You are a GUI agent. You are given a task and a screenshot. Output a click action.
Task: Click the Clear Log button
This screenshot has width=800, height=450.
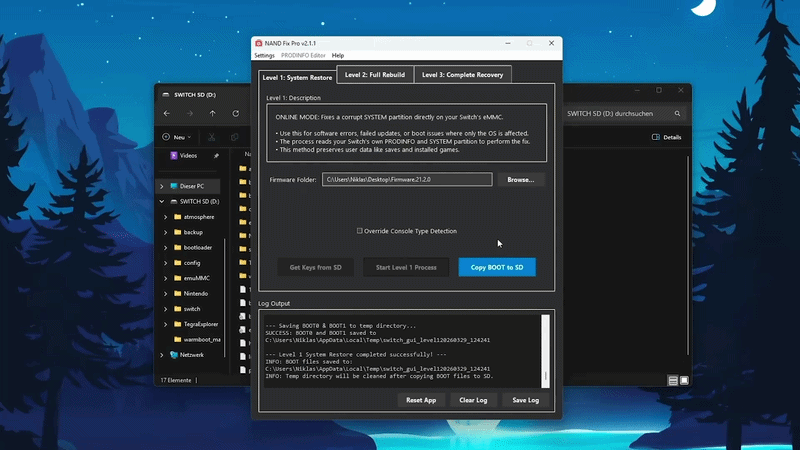(x=473, y=401)
